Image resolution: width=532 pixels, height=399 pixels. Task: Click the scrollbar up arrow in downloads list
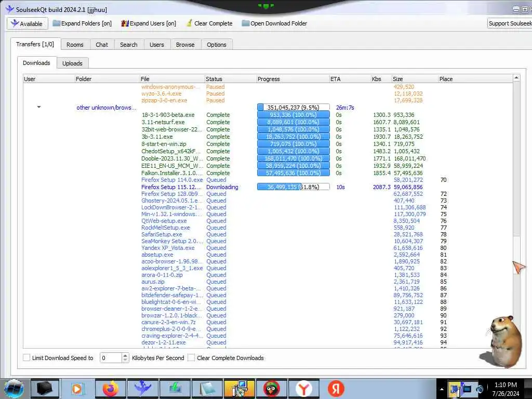(516, 78)
